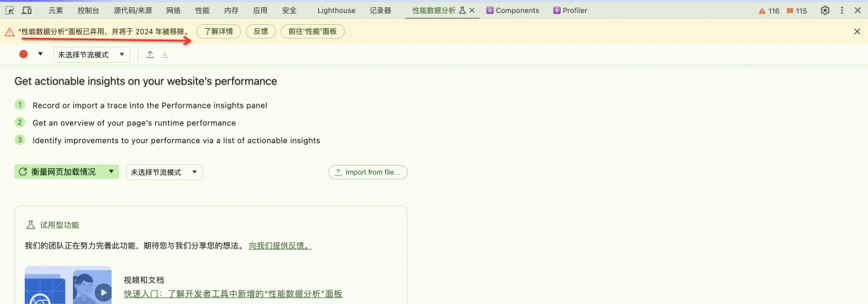868x304 pixels.
Task: Open the 安全 tab
Action: (x=289, y=10)
